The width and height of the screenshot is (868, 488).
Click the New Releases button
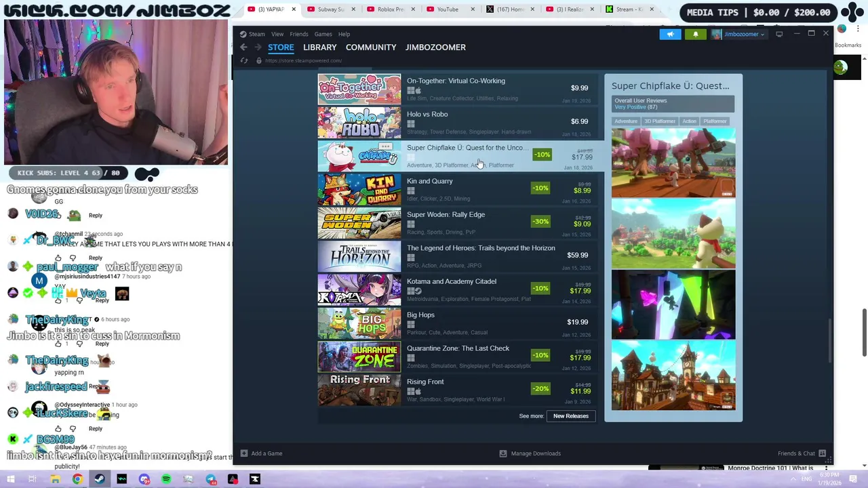tap(571, 416)
